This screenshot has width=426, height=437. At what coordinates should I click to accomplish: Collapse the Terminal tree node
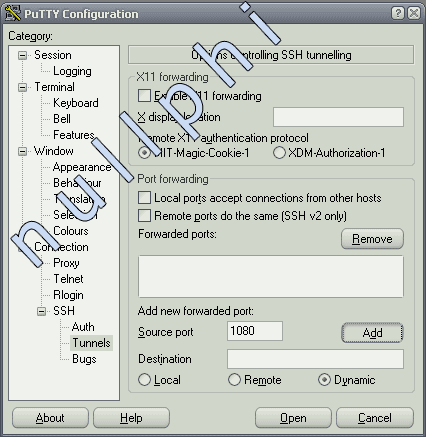22,87
